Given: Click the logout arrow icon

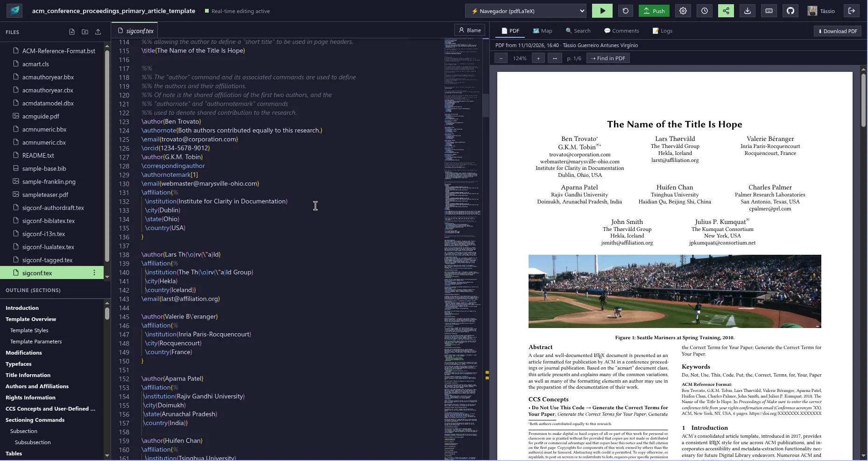Looking at the screenshot, I should click(852, 11).
